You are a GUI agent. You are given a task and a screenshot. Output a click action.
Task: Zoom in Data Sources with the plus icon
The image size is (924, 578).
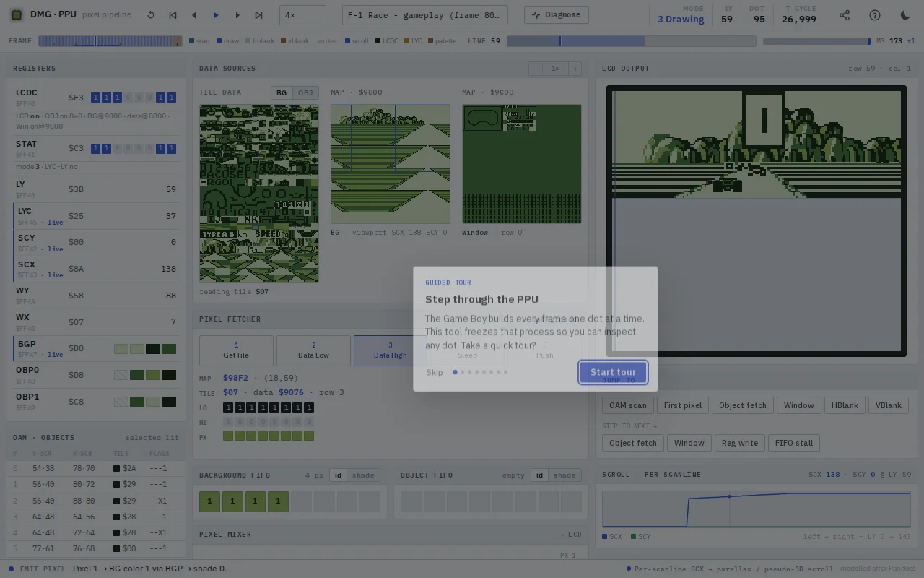[575, 69]
